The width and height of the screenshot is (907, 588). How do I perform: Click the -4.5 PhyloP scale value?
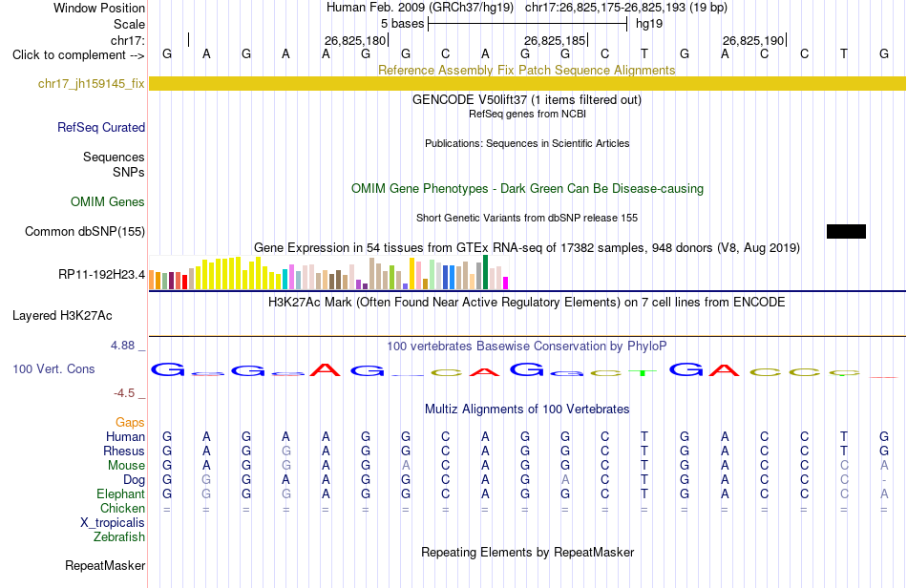point(124,393)
